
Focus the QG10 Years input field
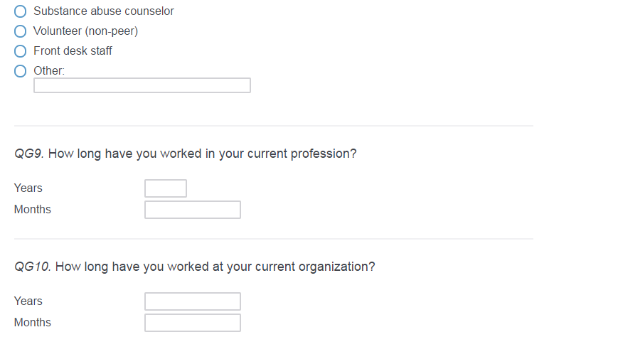click(193, 301)
